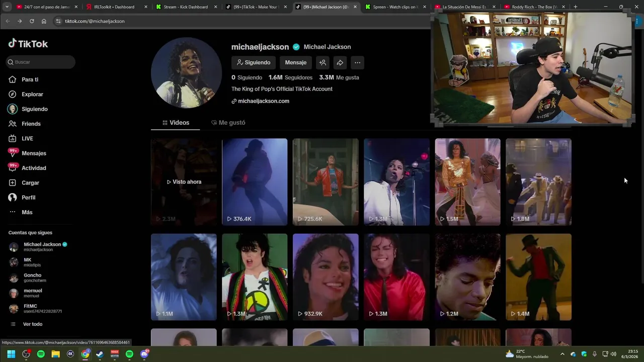Viewport: 644px width, 362px height.
Task: Click the browser back arrow
Action: click(8, 21)
